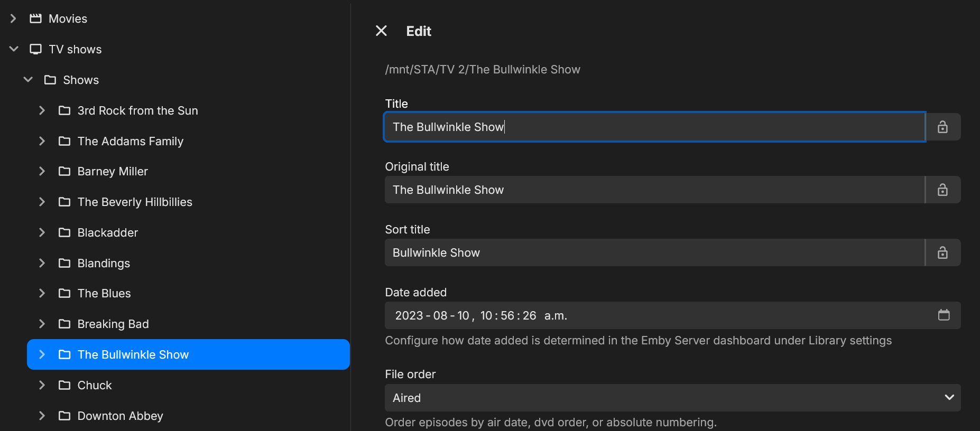Viewport: 980px width, 431px height.
Task: Select The Addams Family show
Action: (130, 141)
